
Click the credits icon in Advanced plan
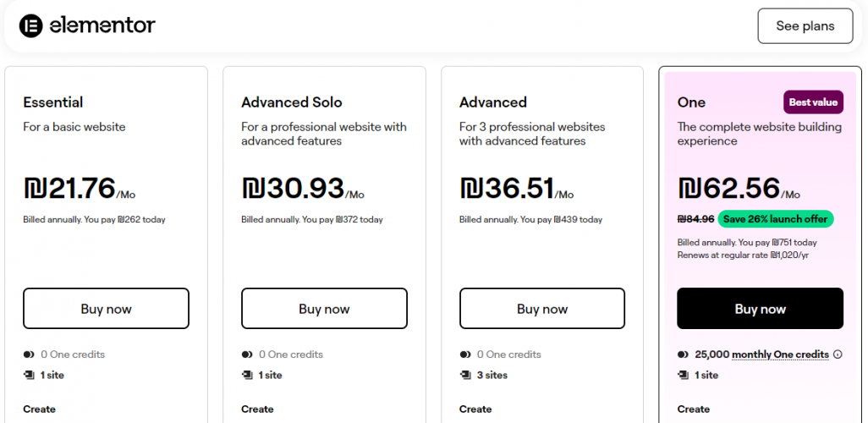(465, 354)
